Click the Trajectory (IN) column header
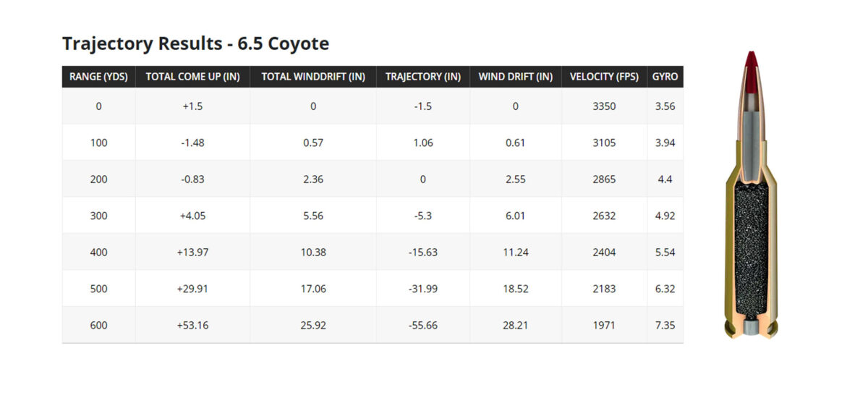The image size is (868, 398). (423, 77)
